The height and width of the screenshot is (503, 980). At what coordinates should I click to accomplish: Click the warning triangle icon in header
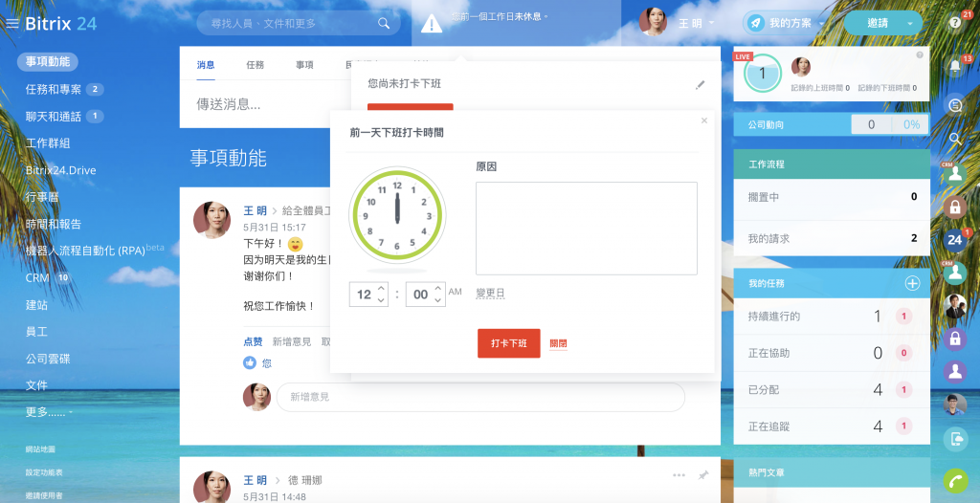tap(432, 24)
